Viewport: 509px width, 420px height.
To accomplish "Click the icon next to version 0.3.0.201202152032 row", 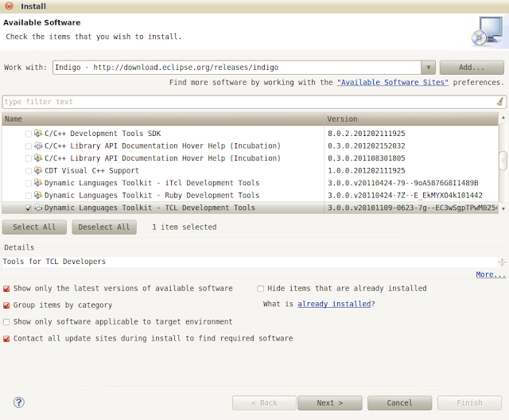I will [x=38, y=146].
